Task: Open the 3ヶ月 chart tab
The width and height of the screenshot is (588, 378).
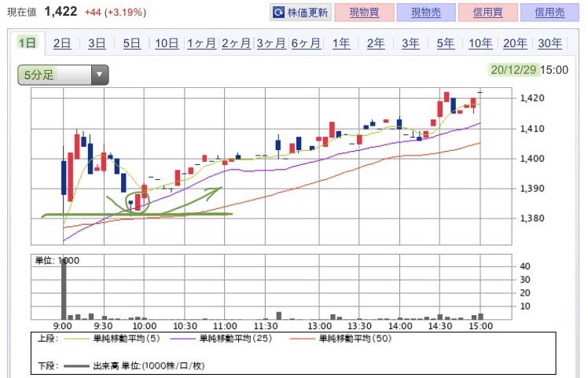Action: click(x=271, y=43)
